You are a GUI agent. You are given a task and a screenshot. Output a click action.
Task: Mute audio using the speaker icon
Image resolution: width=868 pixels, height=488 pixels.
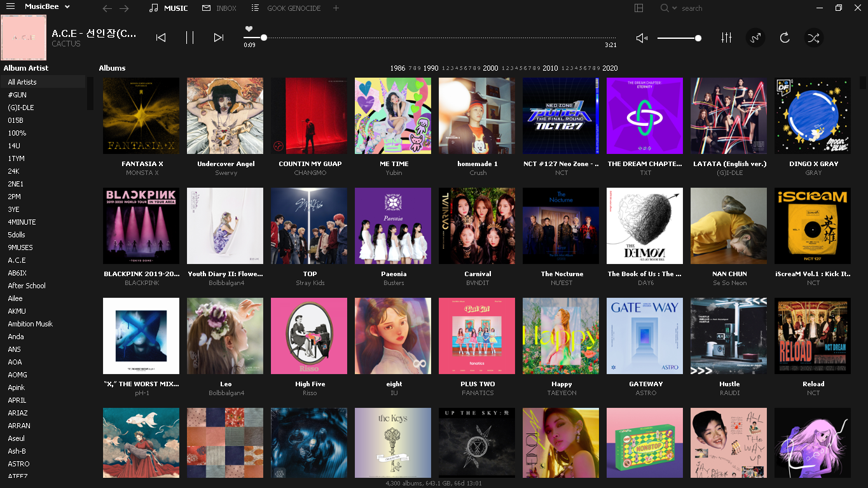click(642, 38)
